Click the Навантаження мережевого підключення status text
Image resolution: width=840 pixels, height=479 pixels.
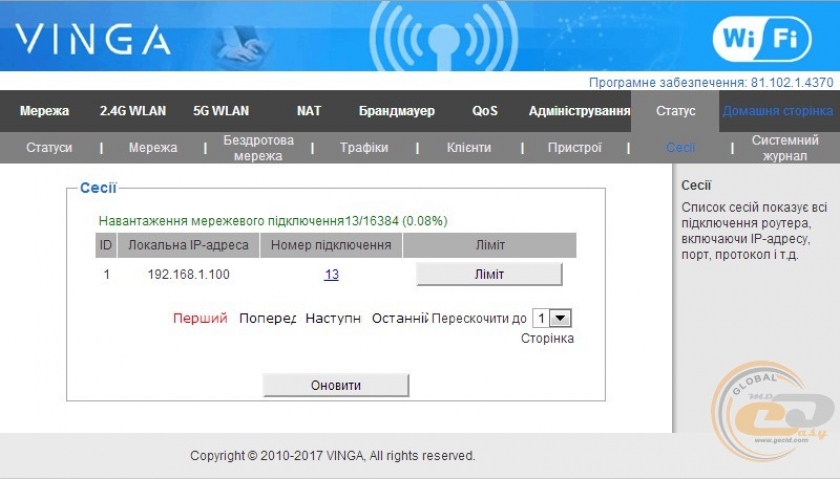(x=273, y=221)
